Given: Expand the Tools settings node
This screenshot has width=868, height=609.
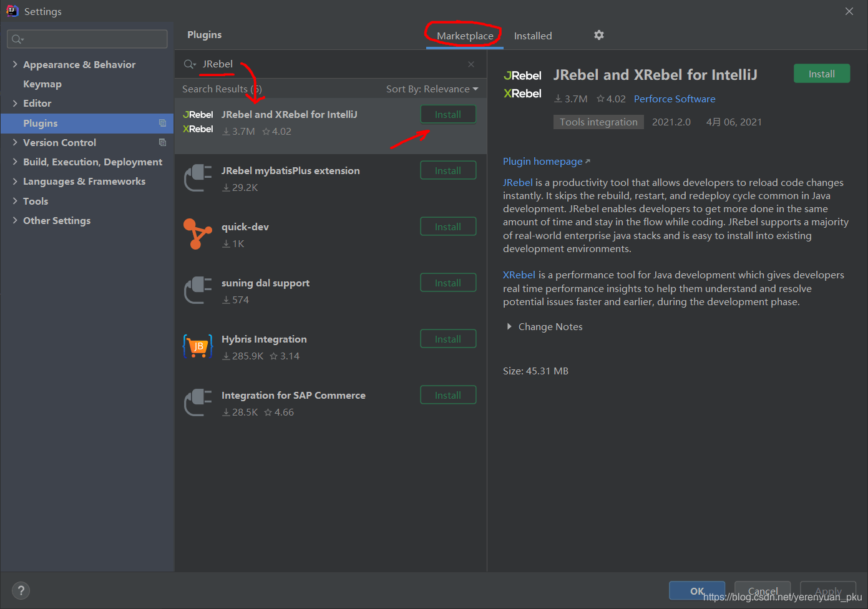Looking at the screenshot, I should 15,201.
